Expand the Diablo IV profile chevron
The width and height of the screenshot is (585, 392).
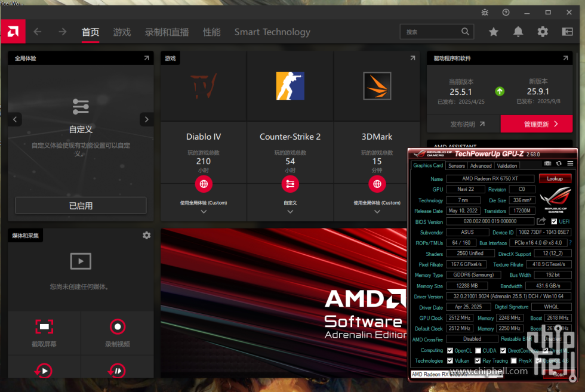point(204,211)
